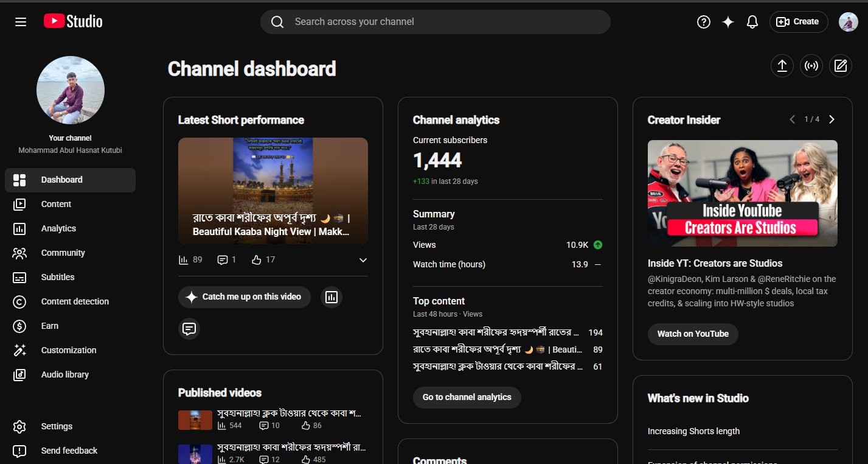Click the 12 comments stat in Published videos
This screenshot has width=868, height=464.
click(x=269, y=460)
